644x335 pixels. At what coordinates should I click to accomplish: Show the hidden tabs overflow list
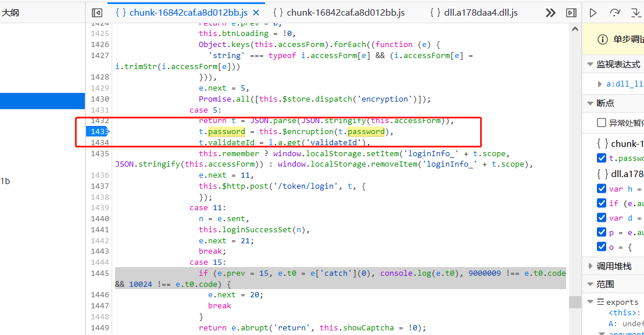click(550, 12)
